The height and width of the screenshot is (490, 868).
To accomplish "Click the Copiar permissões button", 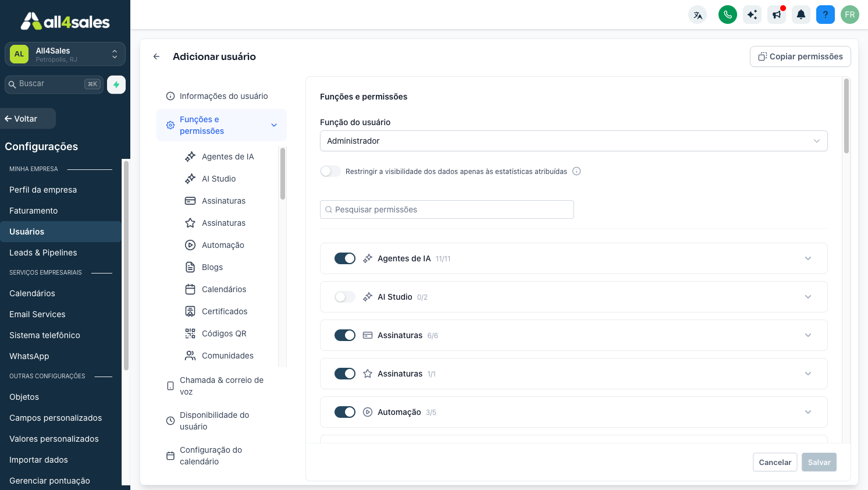I will 801,56.
